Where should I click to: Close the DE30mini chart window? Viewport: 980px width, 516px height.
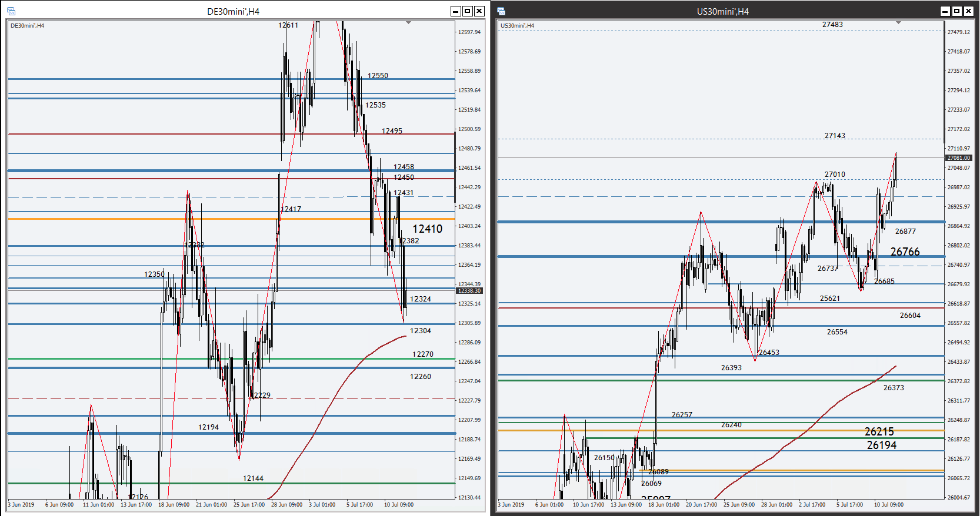[479, 11]
